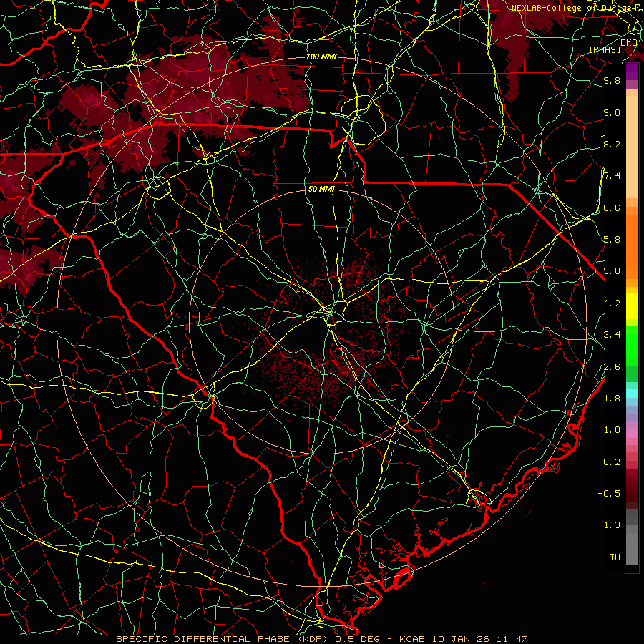644x644 pixels.
Task: Click the 9.8 value on the legend
Action: tap(612, 80)
